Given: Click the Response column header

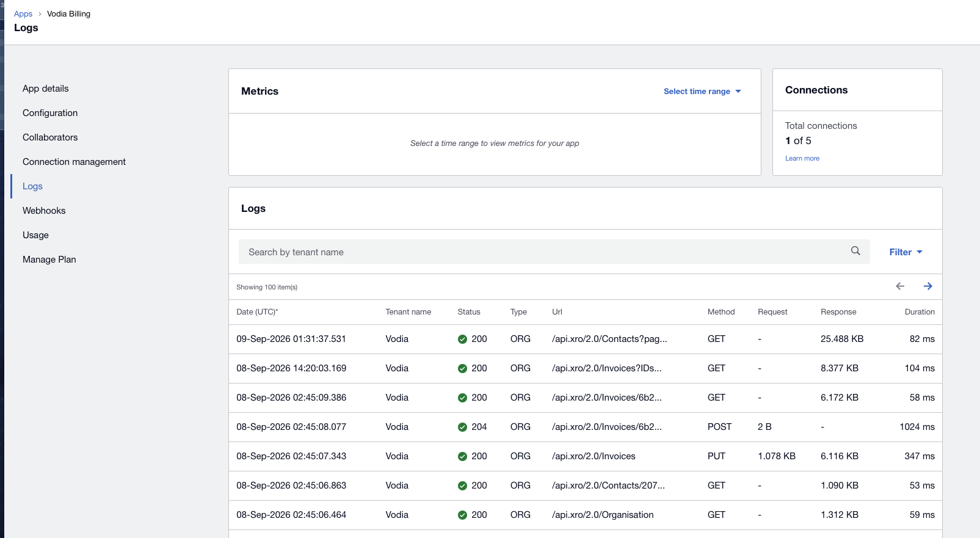Looking at the screenshot, I should pyautogui.click(x=838, y=312).
